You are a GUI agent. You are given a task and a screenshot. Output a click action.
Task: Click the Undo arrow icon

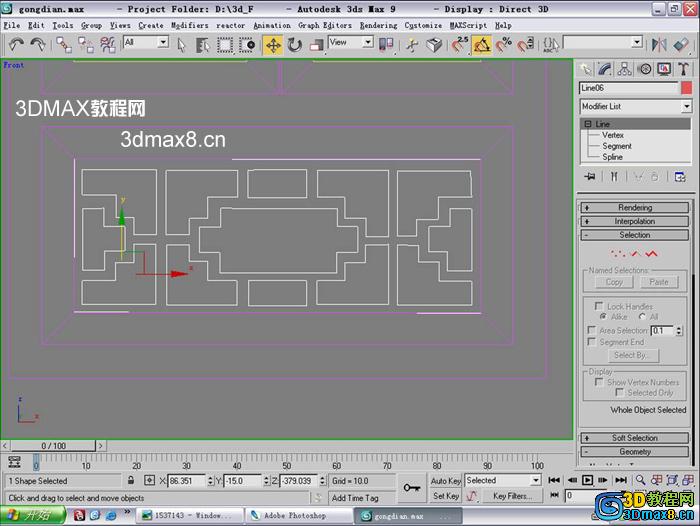coord(17,45)
